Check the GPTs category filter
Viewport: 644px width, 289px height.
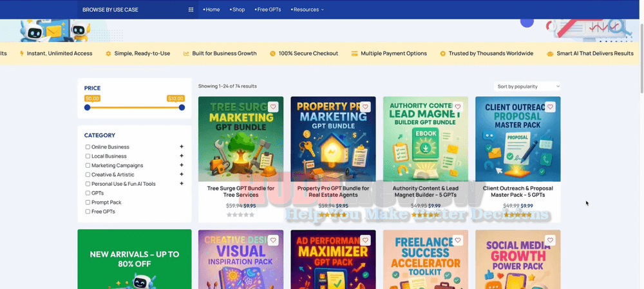(x=88, y=193)
